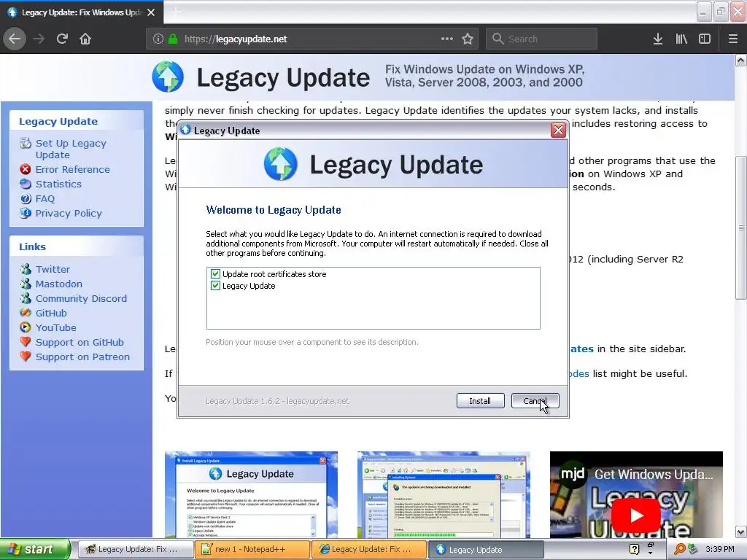
Task: Open the Set Up Legacy Update link
Action: (71, 149)
